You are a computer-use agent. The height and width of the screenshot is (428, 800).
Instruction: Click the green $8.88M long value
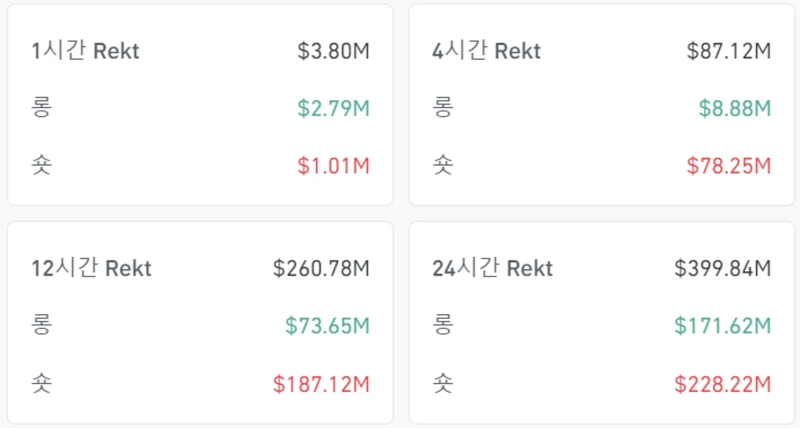pyautogui.click(x=734, y=108)
